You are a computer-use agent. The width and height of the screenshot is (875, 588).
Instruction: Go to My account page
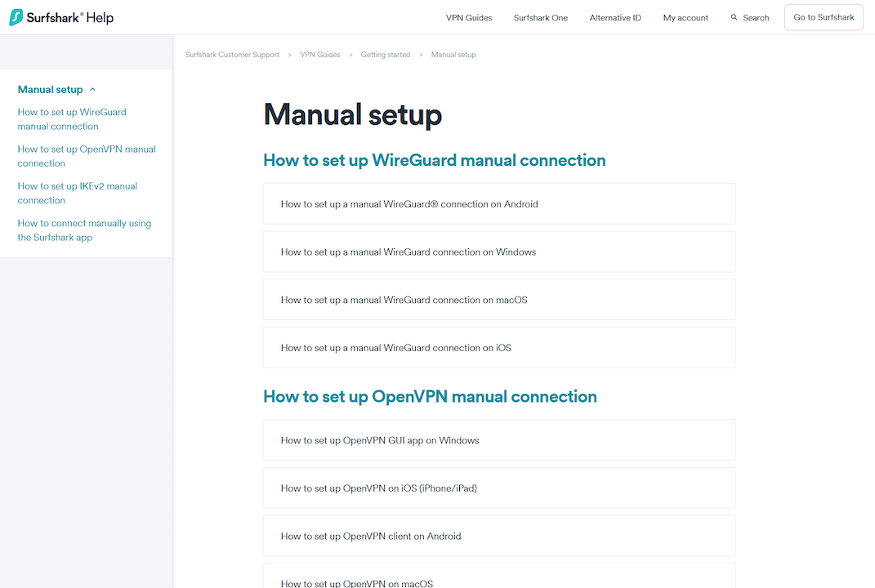(x=685, y=17)
